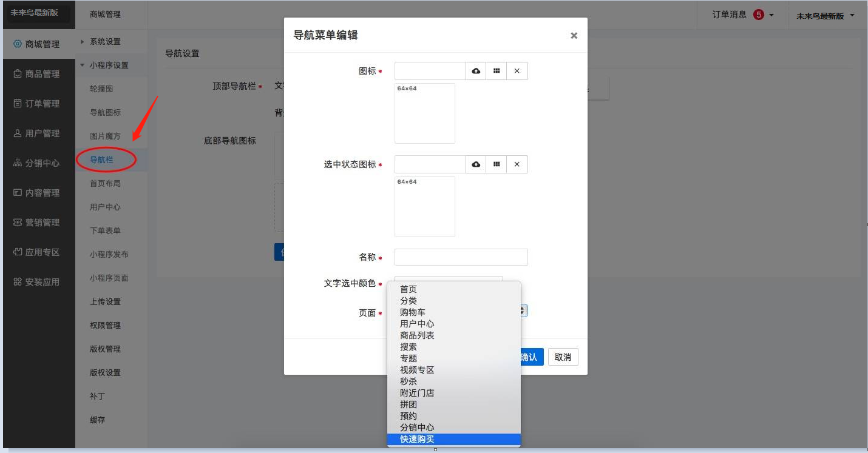Click the upload cloud icon for 图标 field

click(476, 71)
